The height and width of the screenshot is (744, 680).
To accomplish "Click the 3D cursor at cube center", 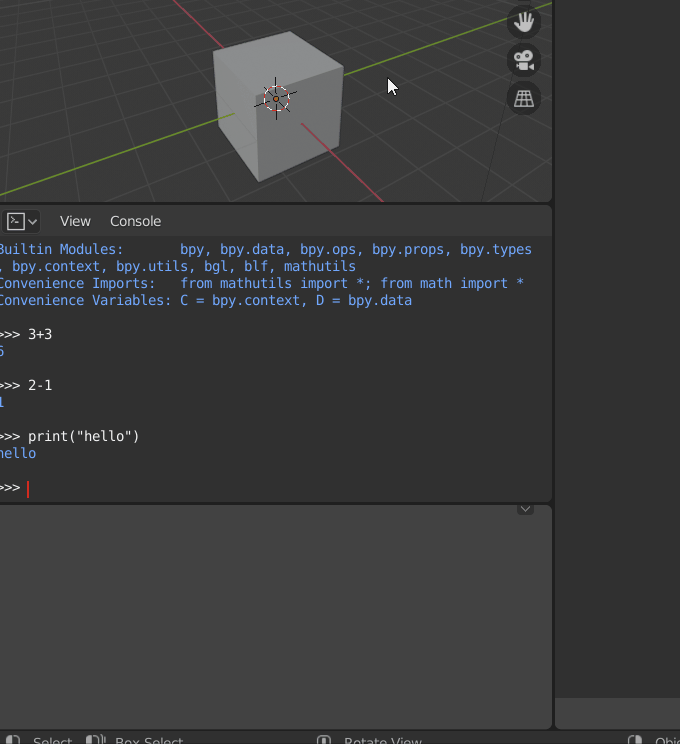I will [x=276, y=99].
